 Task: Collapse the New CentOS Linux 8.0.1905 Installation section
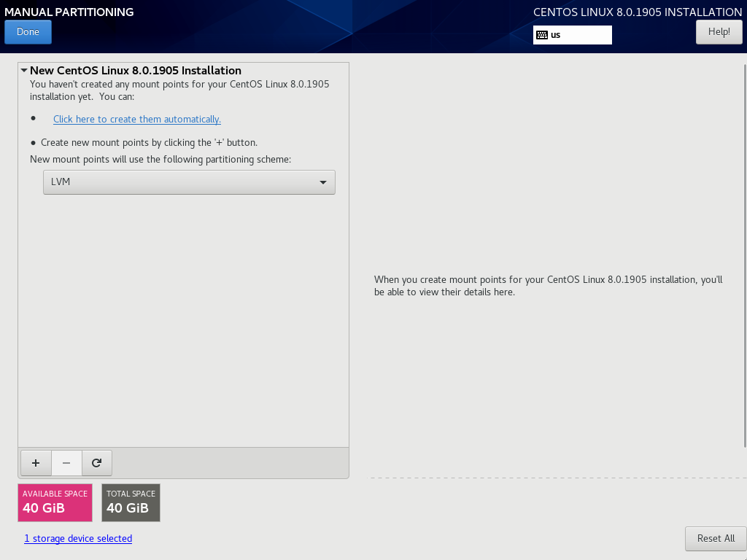point(24,71)
